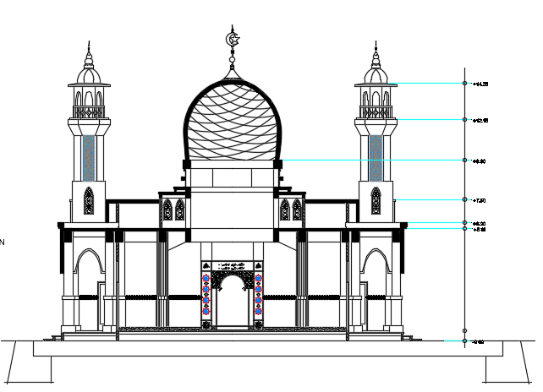543x392 pixels.
Task: Select the elevation marker aligned with the dome base
Action: [x=464, y=160]
